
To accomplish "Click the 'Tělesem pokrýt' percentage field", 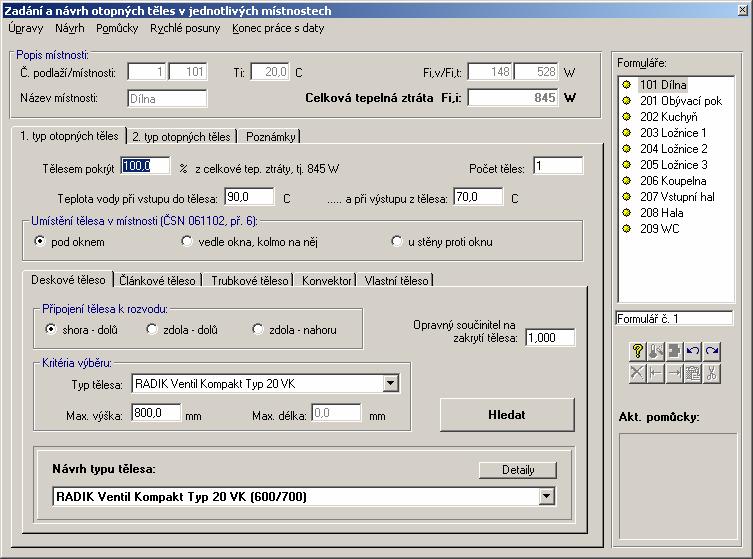I will [x=145, y=166].
